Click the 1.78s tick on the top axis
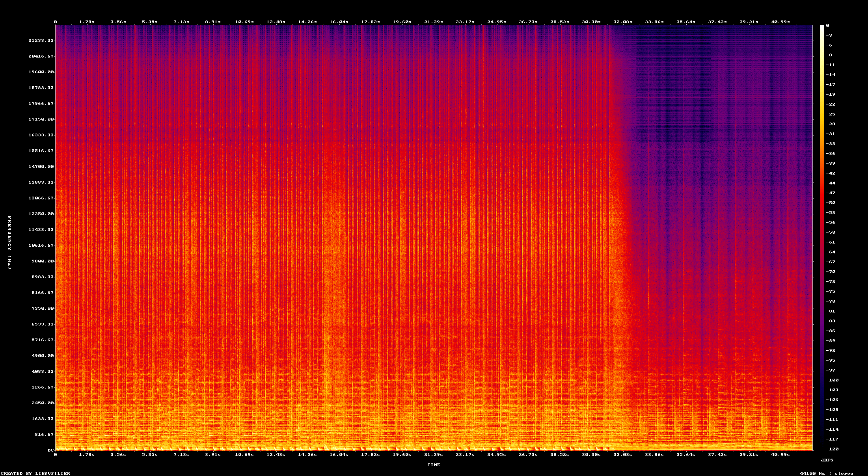 [x=87, y=22]
